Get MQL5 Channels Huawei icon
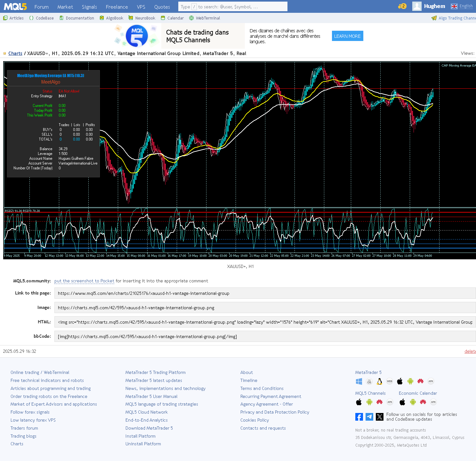 tap(380, 402)
